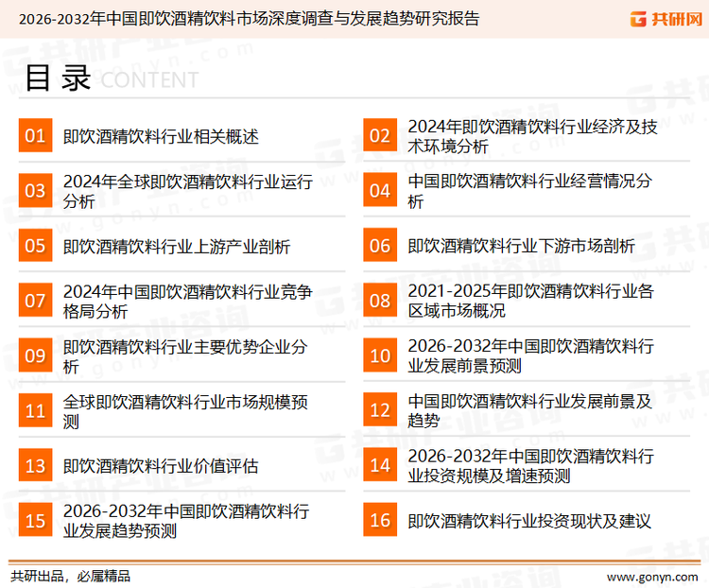Click the footer slogan 共研出品，必属精品

(71, 577)
